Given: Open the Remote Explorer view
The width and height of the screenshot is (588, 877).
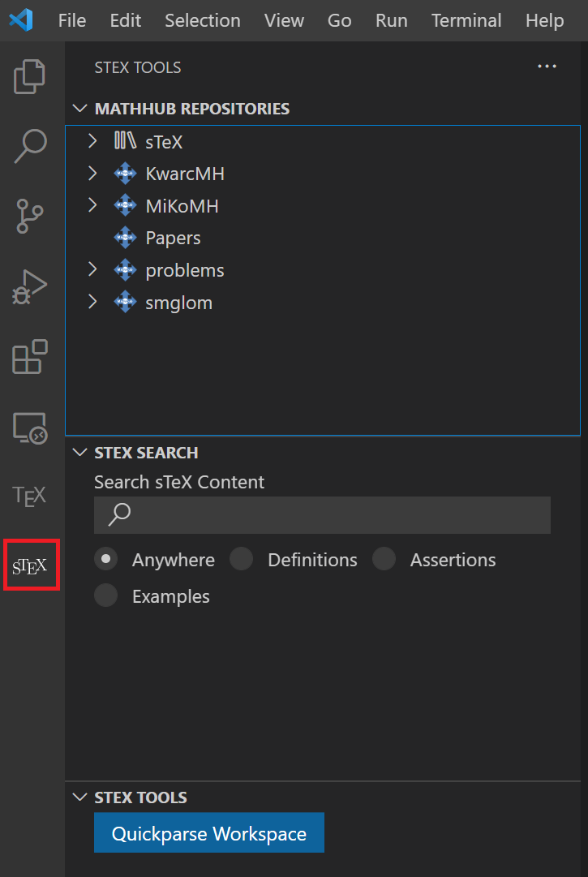Looking at the screenshot, I should 31,427.
